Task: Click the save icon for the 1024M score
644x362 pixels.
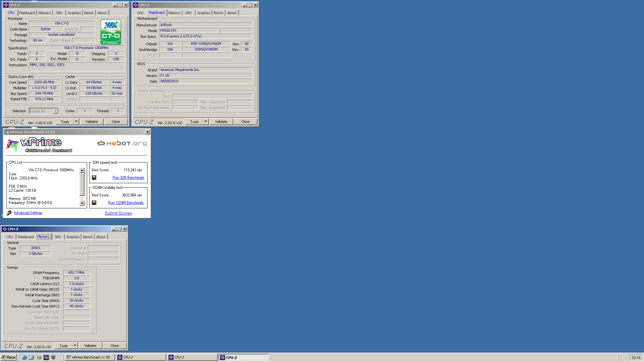Action: 94,203
